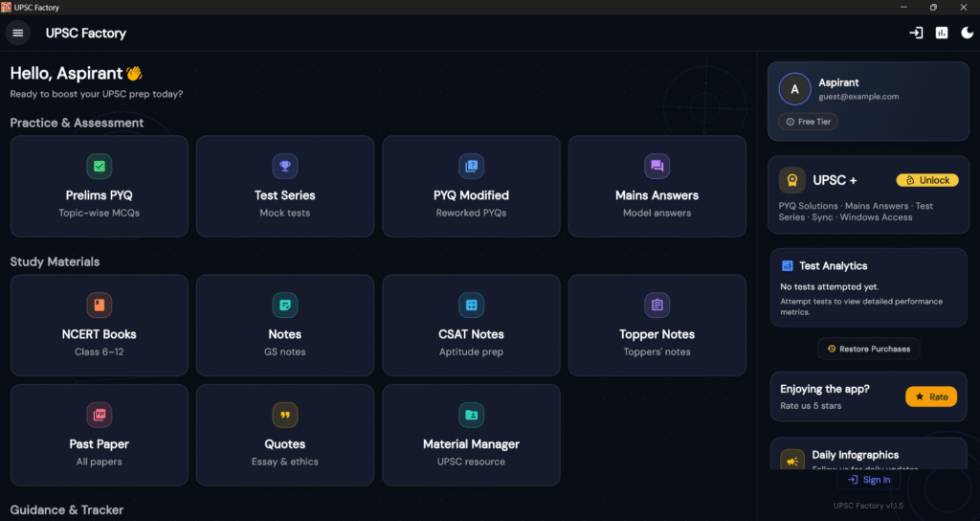The image size is (980, 521).
Task: Click the Quotes quotation-mark icon
Action: point(285,416)
